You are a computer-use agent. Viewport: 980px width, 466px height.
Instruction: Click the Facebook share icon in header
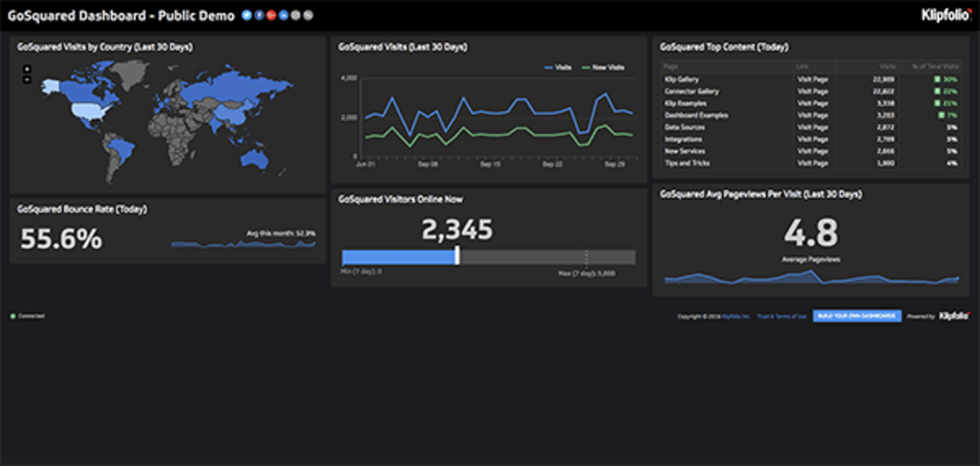(259, 15)
